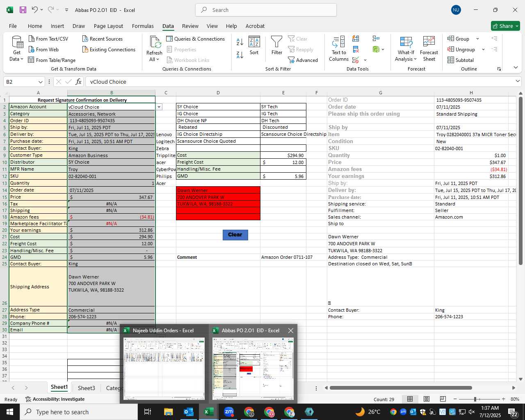Viewport: 525px width, 420px height.
Task: Launch Text to Columns wizard
Action: click(x=339, y=49)
